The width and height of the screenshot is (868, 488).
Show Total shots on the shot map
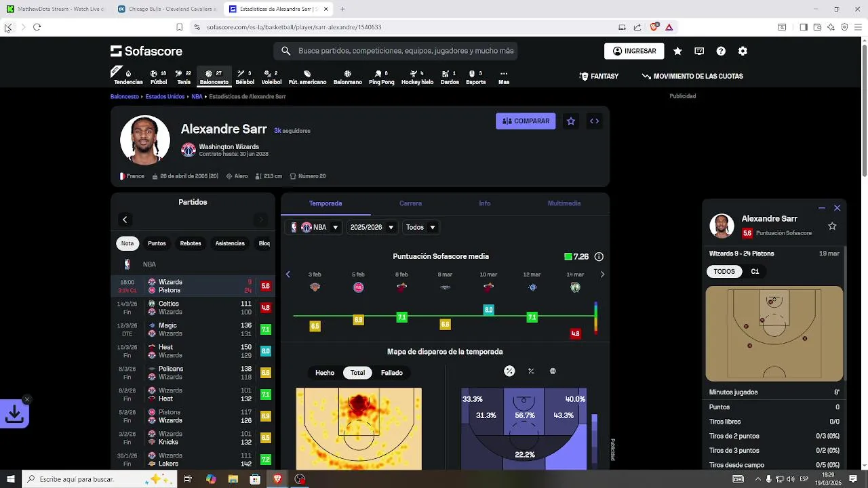pos(357,373)
